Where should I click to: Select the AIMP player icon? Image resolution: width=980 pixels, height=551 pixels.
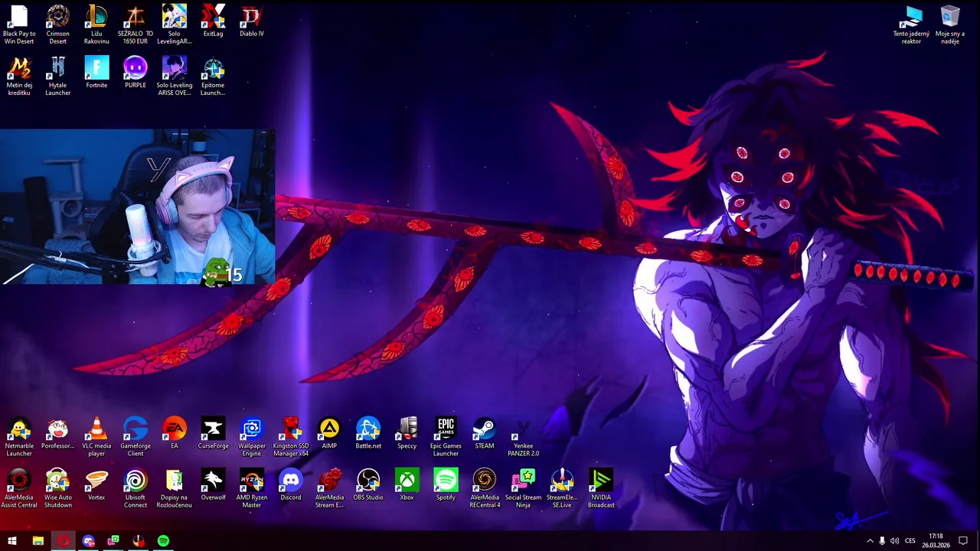[x=329, y=433]
